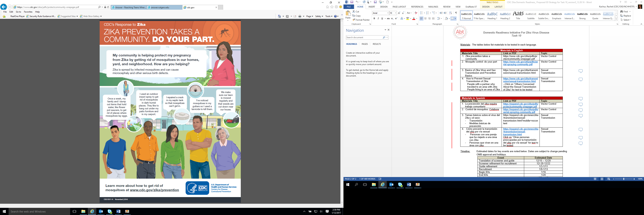Click the Grow Font icon

point(399,13)
